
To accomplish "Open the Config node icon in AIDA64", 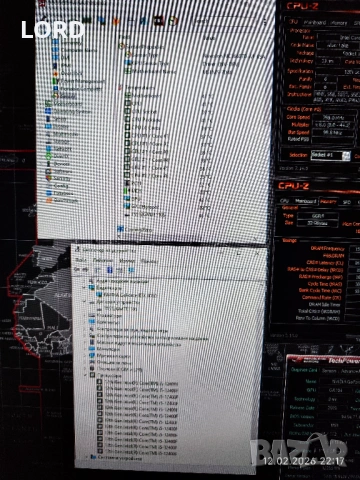I will pyautogui.click(x=49, y=186).
